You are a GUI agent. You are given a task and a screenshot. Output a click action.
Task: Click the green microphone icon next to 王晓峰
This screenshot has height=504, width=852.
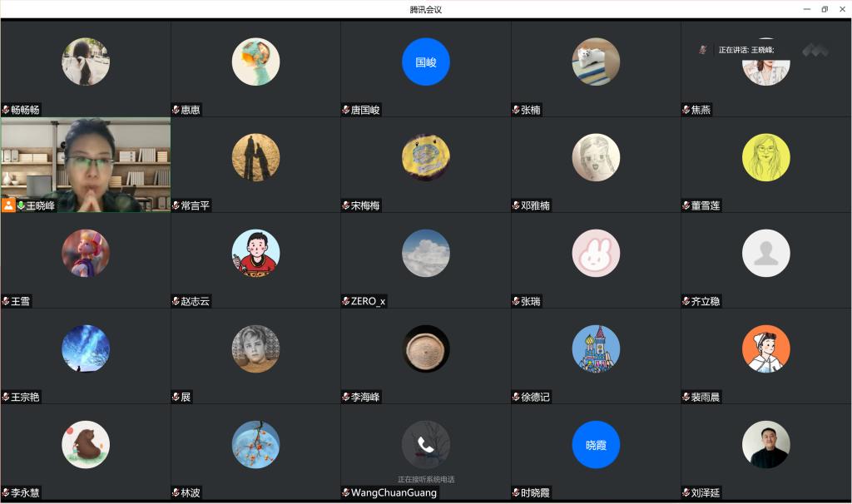(x=21, y=205)
